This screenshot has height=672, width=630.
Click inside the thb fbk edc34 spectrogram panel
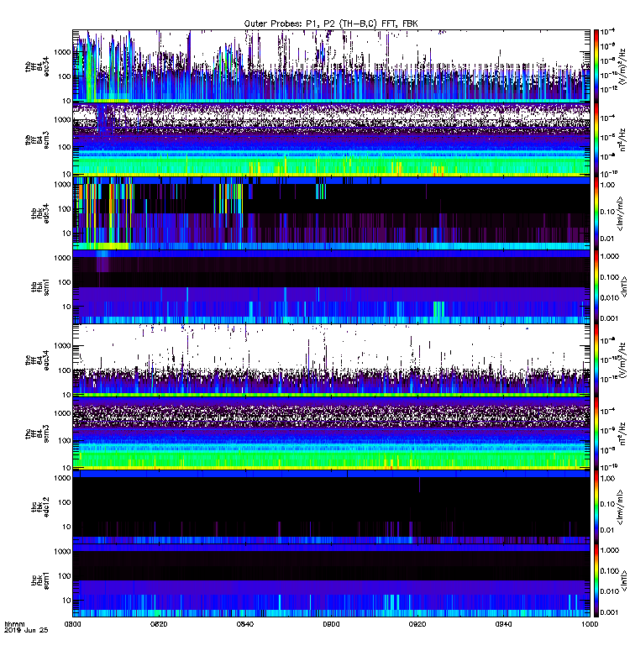pyautogui.click(x=331, y=213)
